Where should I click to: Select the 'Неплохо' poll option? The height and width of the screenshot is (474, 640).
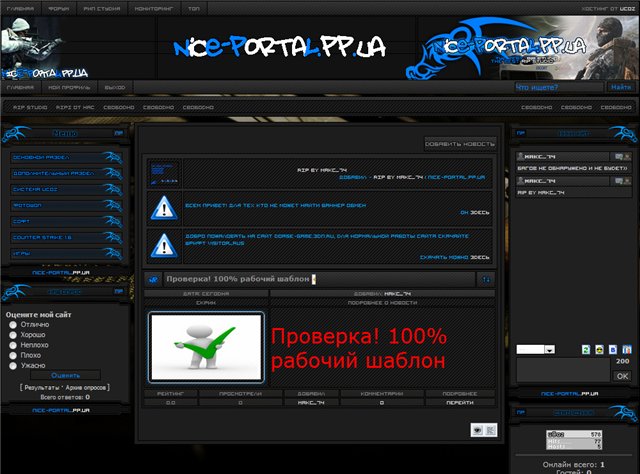(x=13, y=345)
